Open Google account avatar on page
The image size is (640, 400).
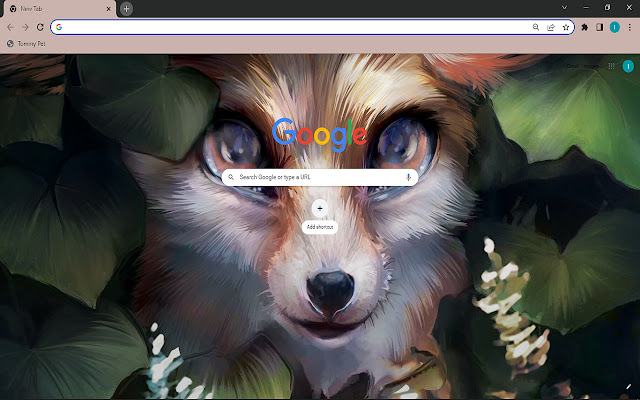628,66
